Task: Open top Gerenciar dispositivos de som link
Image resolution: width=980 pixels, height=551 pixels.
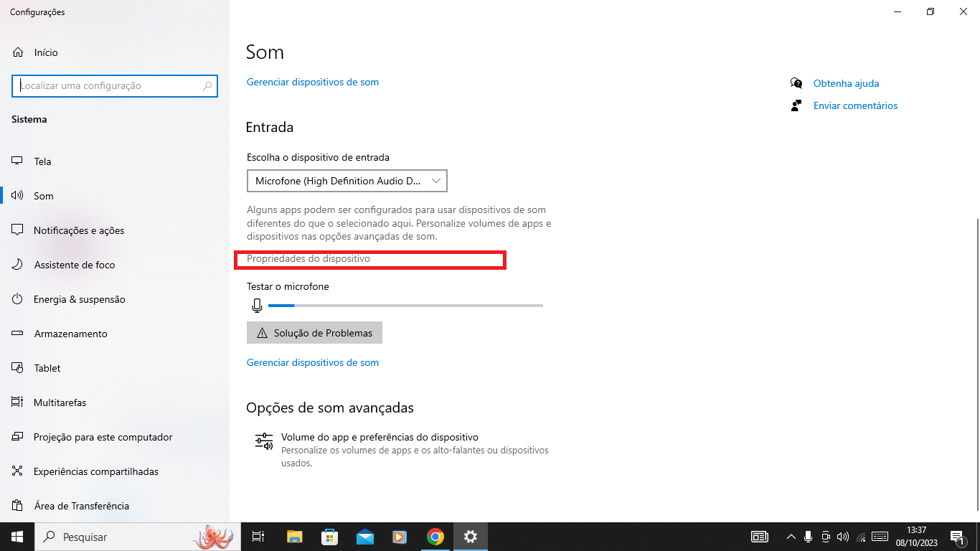Action: coord(313,83)
